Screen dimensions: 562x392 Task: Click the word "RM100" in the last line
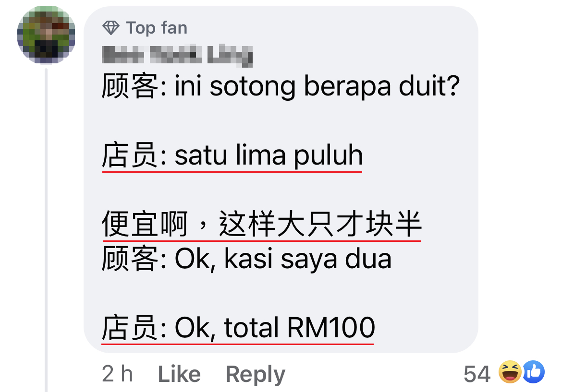[331, 328]
